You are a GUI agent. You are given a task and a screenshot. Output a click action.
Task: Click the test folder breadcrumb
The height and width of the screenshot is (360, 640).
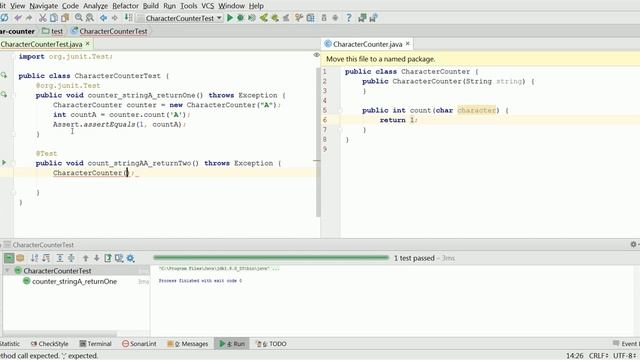pos(53,31)
